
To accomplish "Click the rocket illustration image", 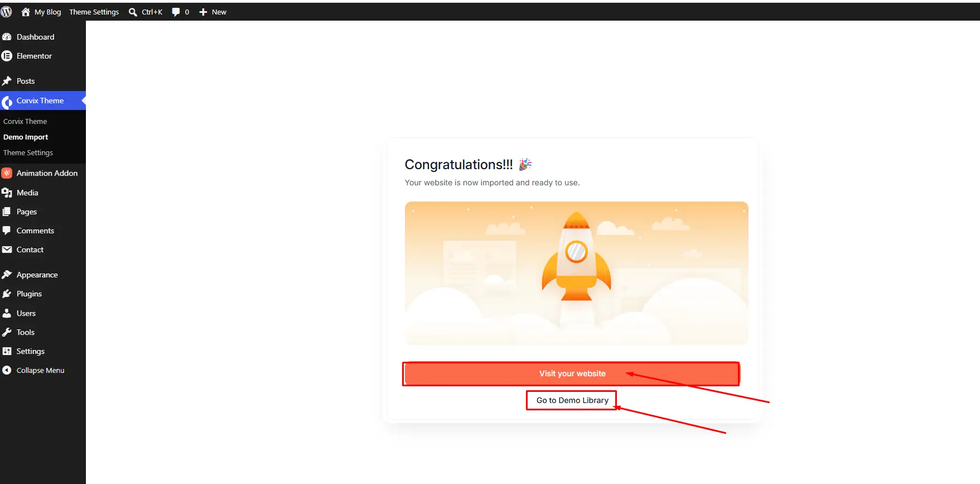I will [577, 274].
